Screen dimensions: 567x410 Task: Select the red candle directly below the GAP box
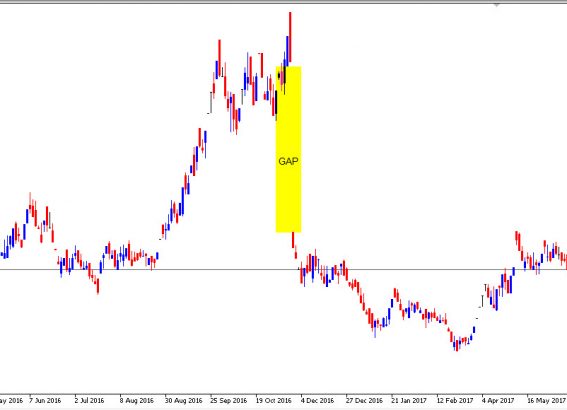point(293,240)
